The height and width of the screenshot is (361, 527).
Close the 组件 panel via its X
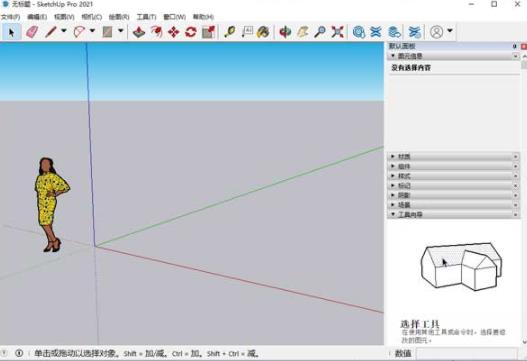point(516,166)
